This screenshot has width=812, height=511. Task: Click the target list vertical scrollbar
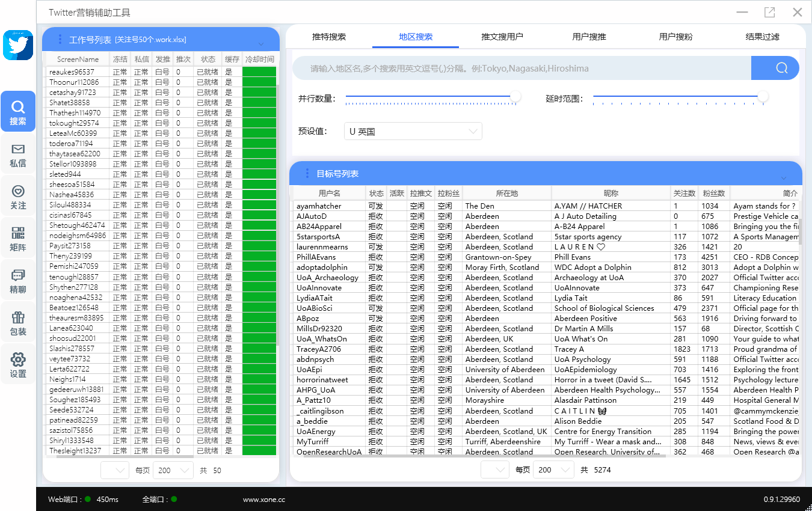800,231
